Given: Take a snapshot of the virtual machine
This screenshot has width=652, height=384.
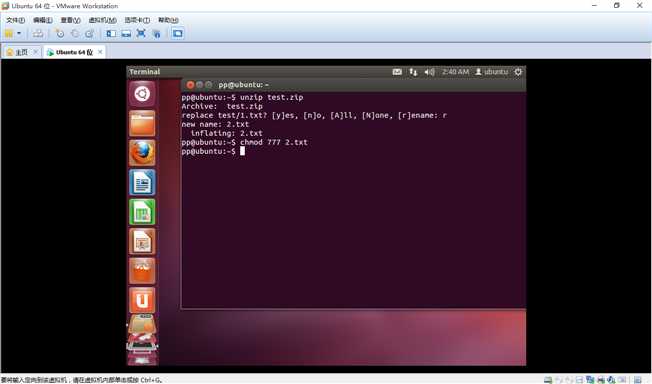Looking at the screenshot, I should point(60,34).
